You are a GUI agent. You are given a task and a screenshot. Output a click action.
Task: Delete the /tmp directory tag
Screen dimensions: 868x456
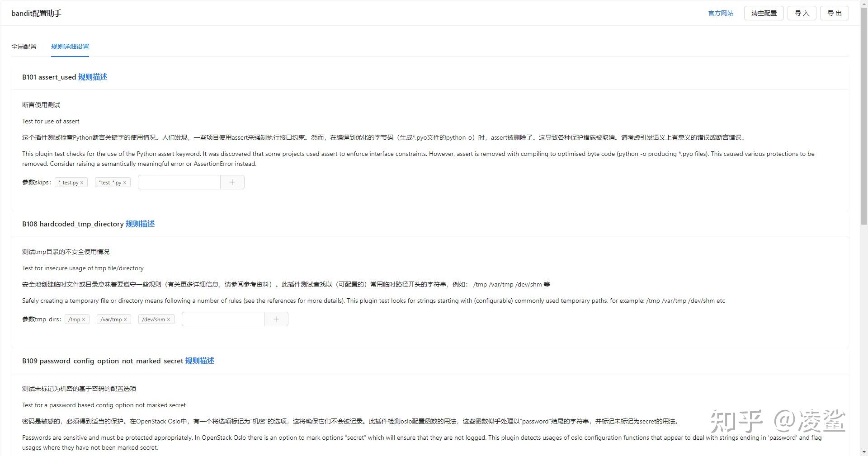(84, 320)
